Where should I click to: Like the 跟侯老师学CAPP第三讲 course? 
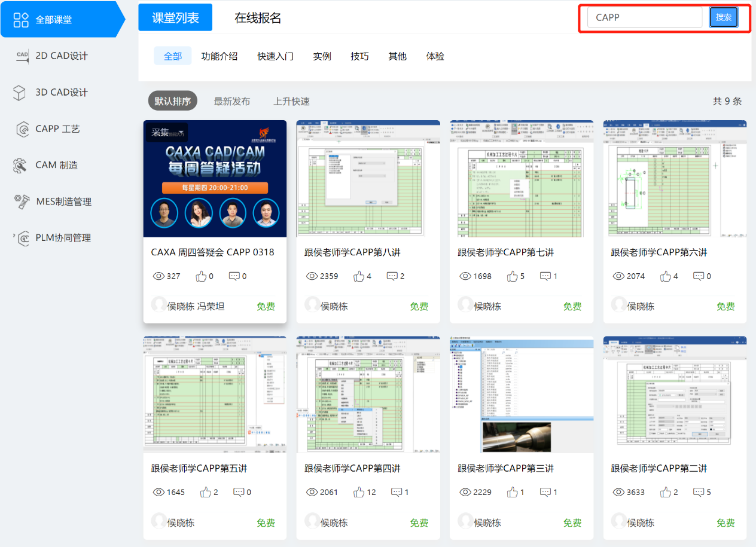(513, 492)
